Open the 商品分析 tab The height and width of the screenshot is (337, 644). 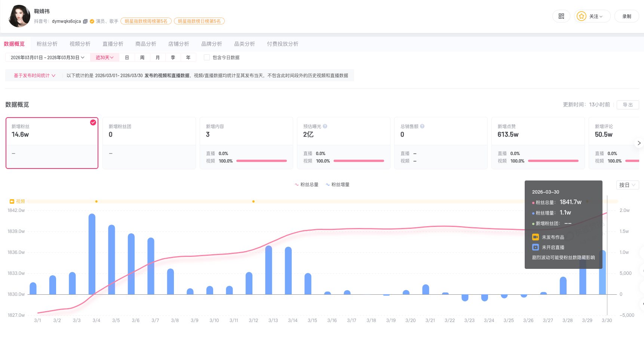point(145,44)
